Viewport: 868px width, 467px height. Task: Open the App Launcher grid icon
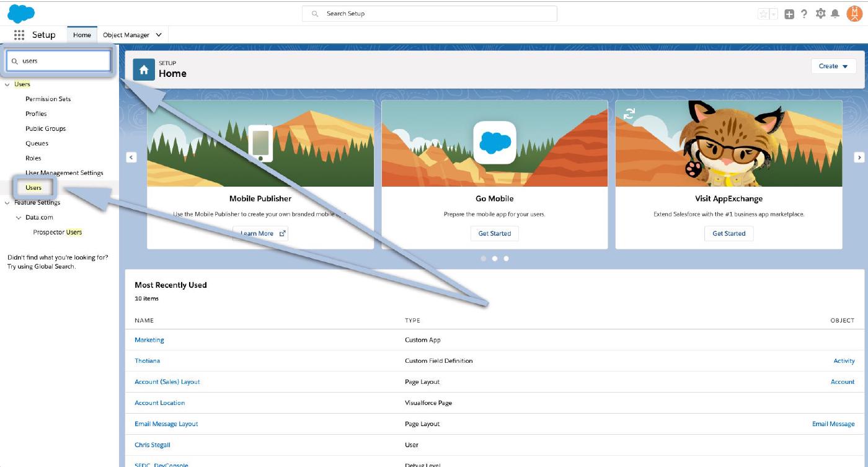19,35
